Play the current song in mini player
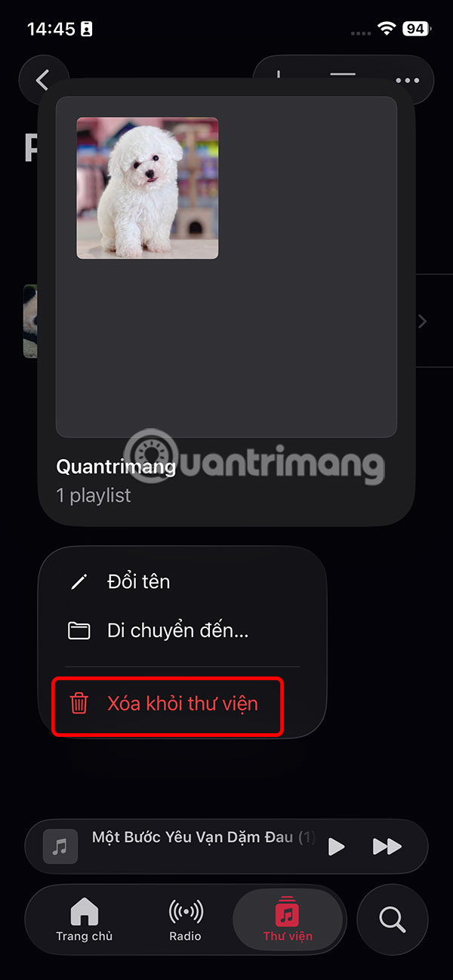The height and width of the screenshot is (980, 453). (x=337, y=846)
